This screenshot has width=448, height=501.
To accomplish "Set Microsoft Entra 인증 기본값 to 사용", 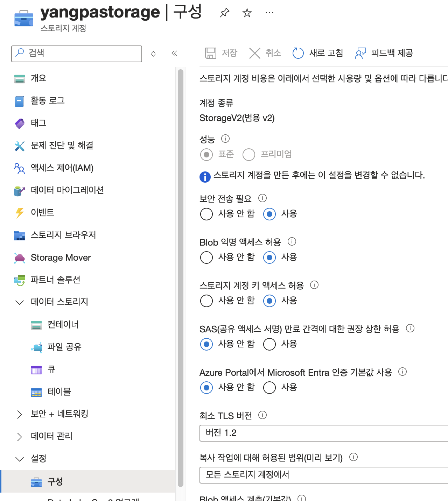I will pyautogui.click(x=269, y=388).
